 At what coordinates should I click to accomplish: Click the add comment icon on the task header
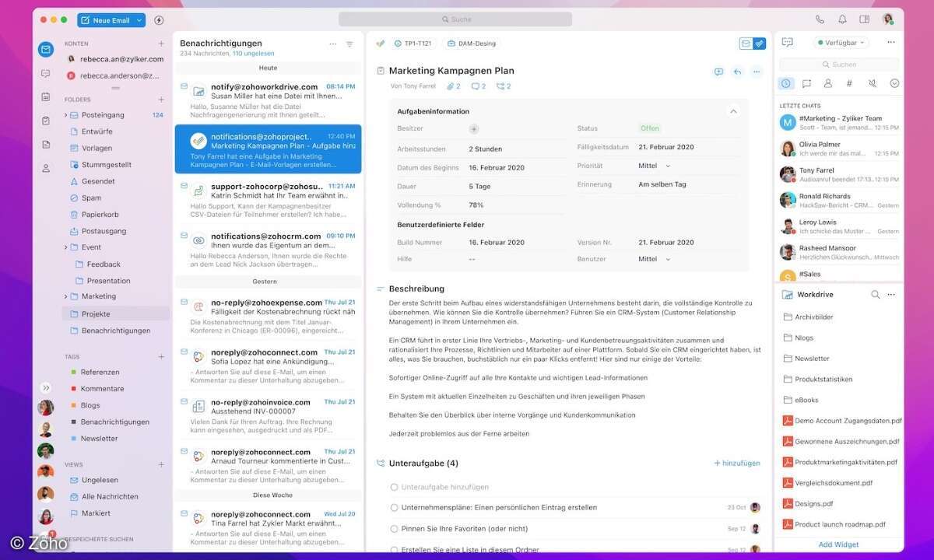[x=718, y=72]
